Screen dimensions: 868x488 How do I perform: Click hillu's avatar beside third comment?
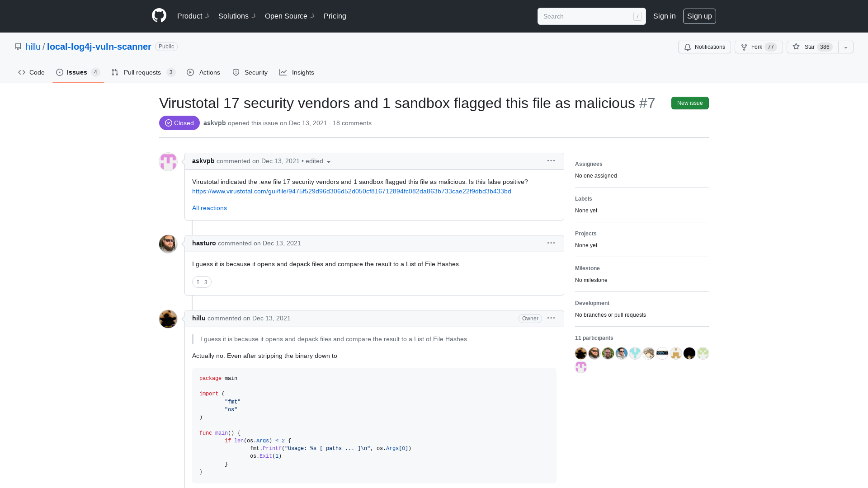pos(168,319)
